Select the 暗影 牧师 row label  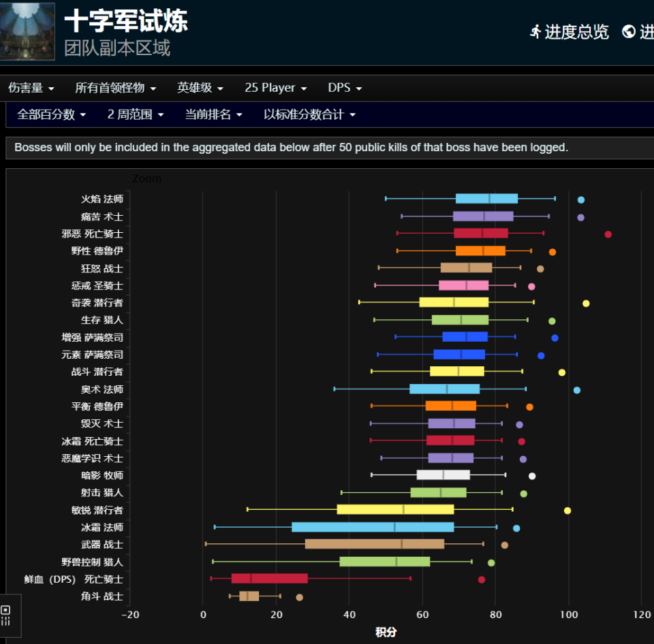102,476
